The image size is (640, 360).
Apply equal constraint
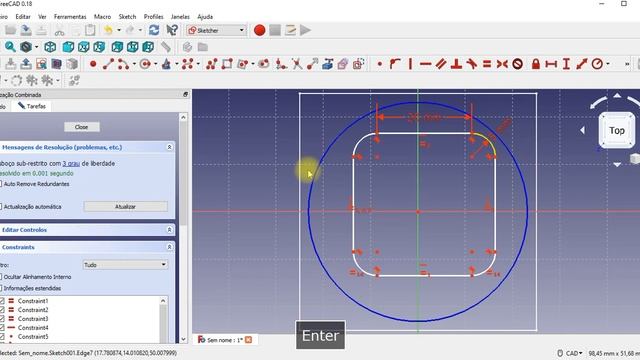tap(487, 64)
